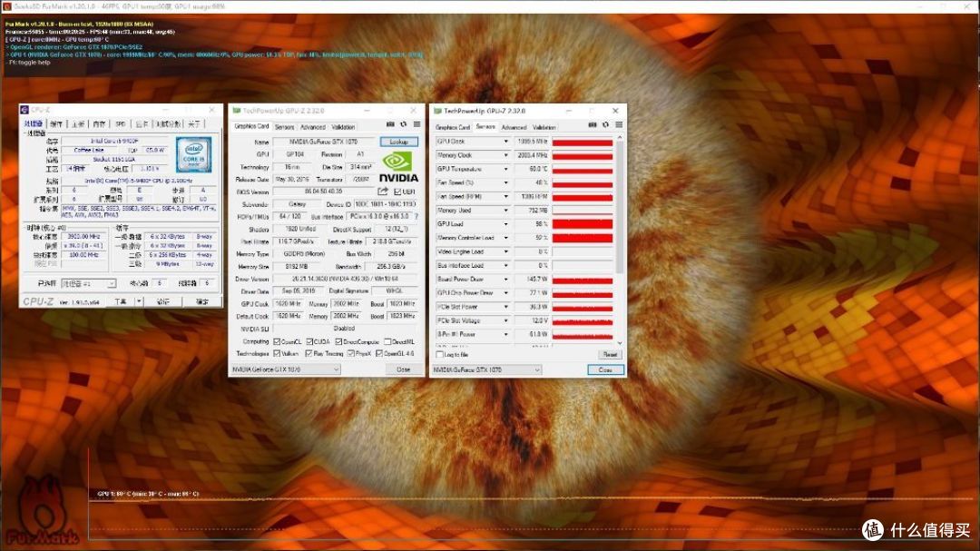
Task: Open the Fan Speed (%) sensor dropdown
Action: click(505, 183)
